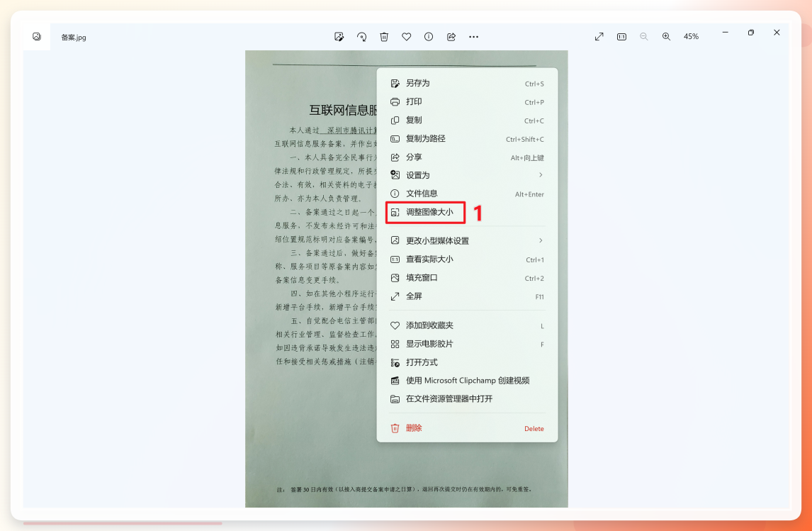
Task: Select 添加到收藏夹 menu entry
Action: [467, 326]
